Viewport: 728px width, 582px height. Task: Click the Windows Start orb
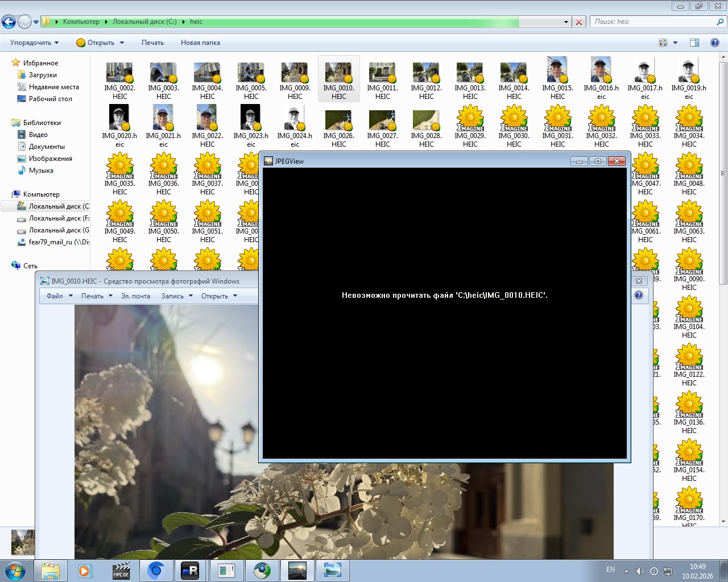(15, 571)
